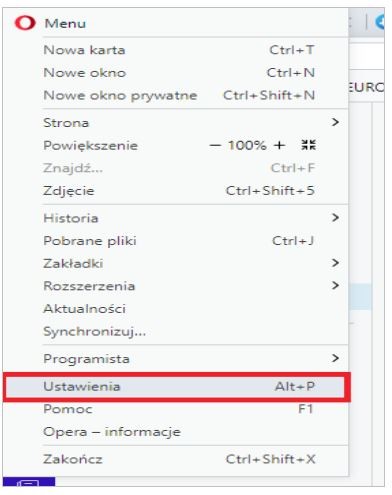Click the red Opera logo icon
Screen dimensions: 392x495
(x=25, y=23)
